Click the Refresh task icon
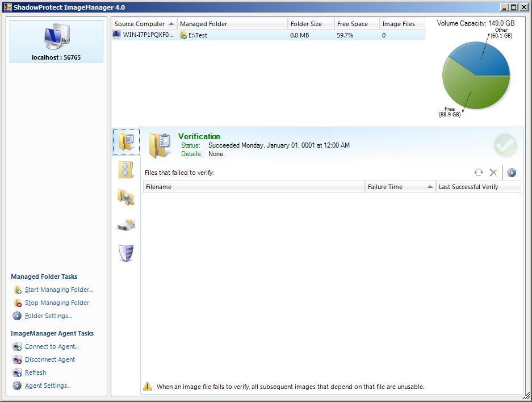Viewport: 532px width, 402px height. click(17, 372)
